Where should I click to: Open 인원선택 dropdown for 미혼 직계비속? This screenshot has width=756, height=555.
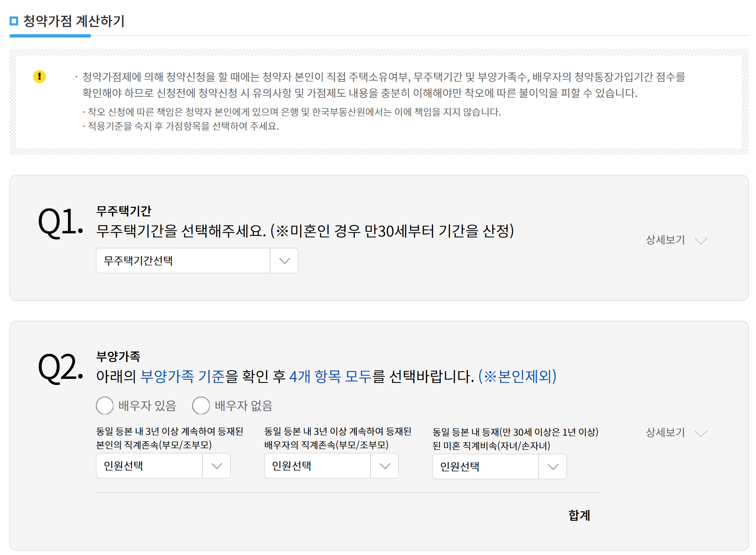tap(500, 467)
